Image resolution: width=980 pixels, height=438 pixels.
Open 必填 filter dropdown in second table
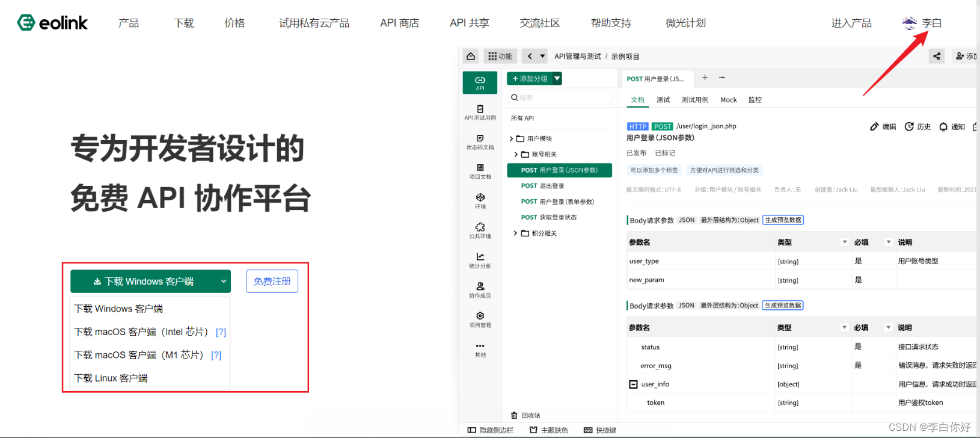[888, 327]
